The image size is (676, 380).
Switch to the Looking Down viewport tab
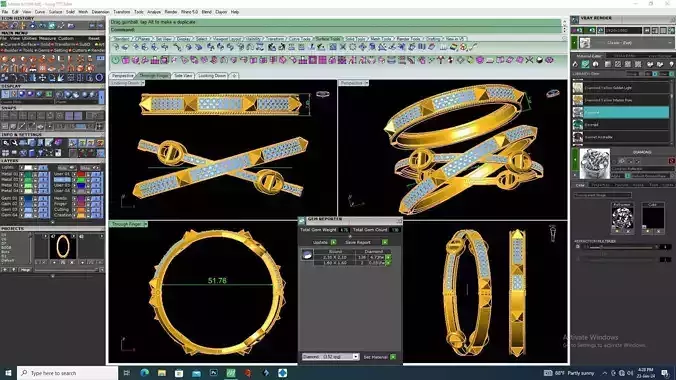(x=212, y=75)
